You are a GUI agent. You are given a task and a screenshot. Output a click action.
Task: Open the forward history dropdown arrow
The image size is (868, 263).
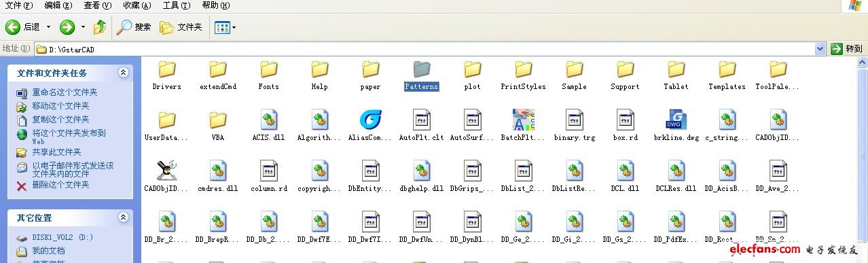83,27
